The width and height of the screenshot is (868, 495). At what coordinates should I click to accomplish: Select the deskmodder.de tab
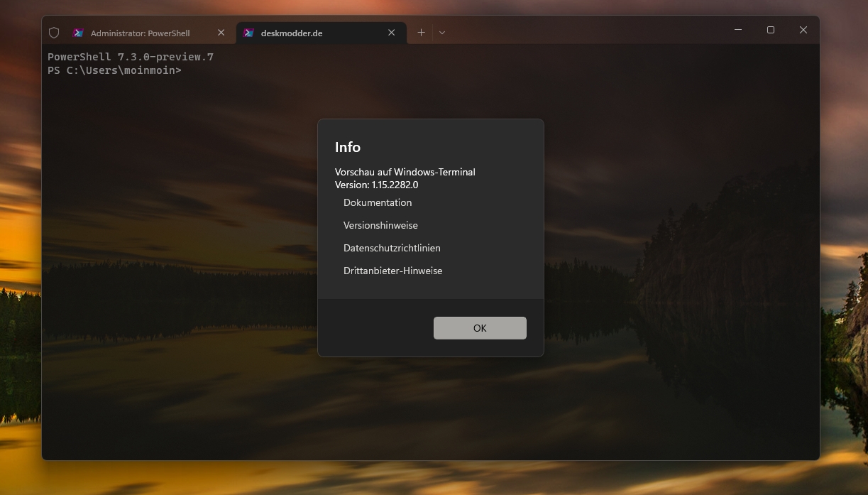coord(321,33)
